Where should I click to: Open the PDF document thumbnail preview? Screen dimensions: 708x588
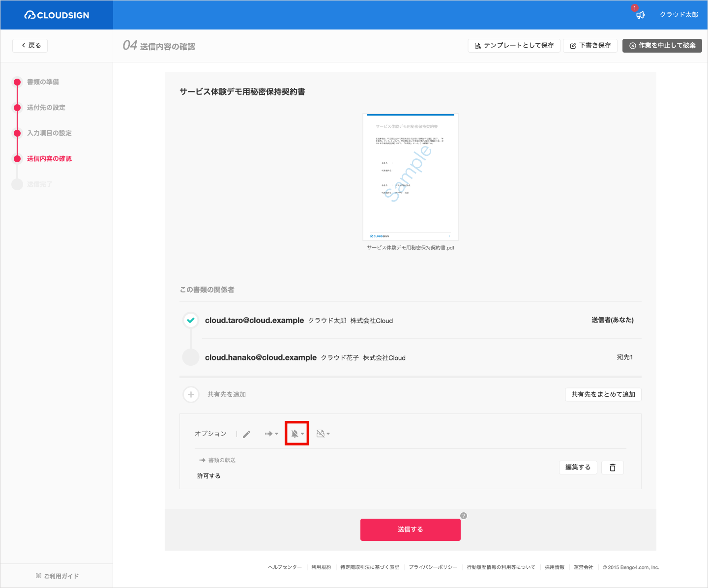[411, 177]
